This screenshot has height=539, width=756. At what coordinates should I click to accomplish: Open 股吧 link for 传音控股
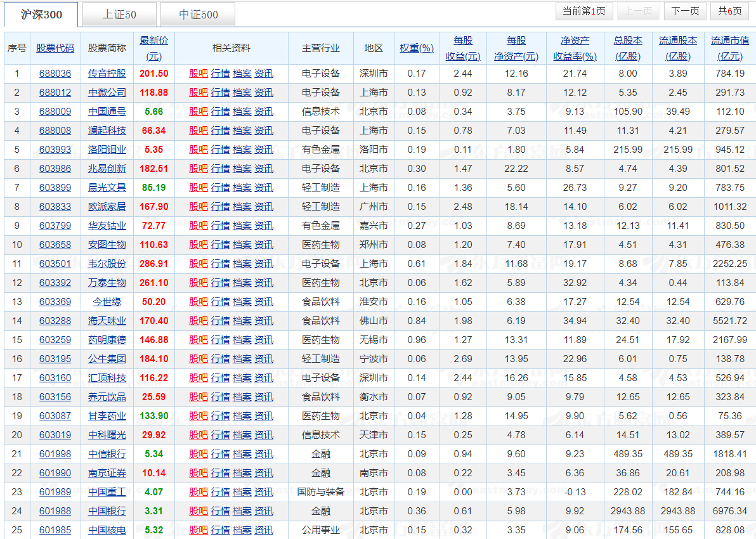click(x=198, y=74)
